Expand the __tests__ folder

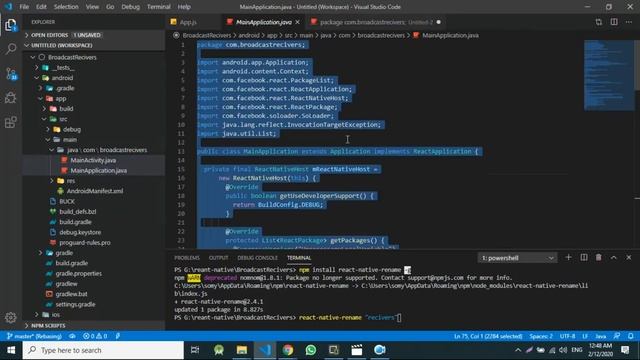(x=93, y=68)
